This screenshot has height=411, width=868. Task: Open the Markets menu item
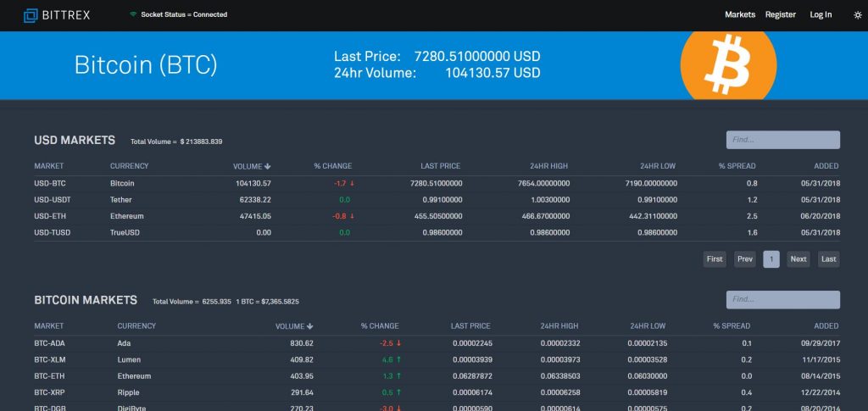(739, 14)
